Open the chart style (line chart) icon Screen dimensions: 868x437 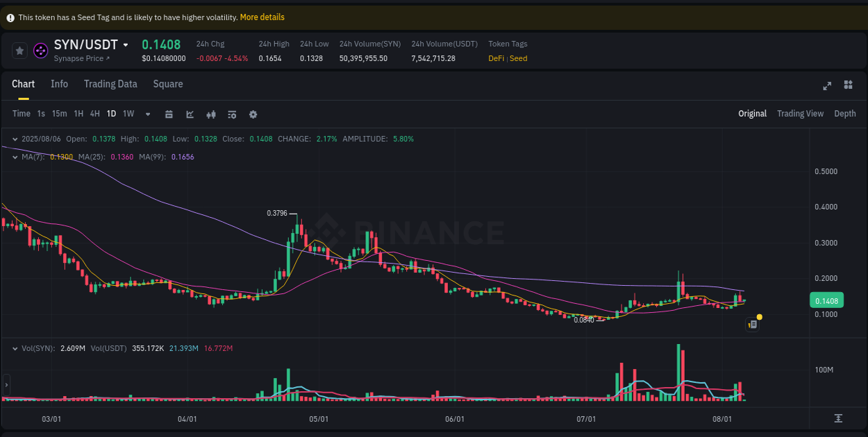[190, 113]
